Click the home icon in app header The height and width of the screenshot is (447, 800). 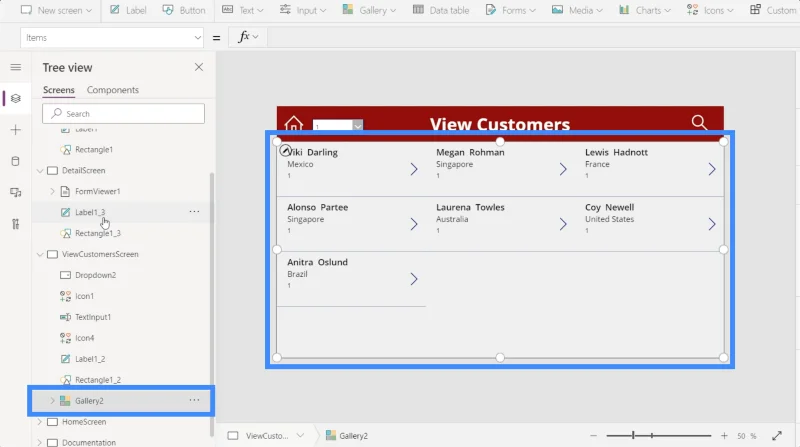click(x=294, y=123)
